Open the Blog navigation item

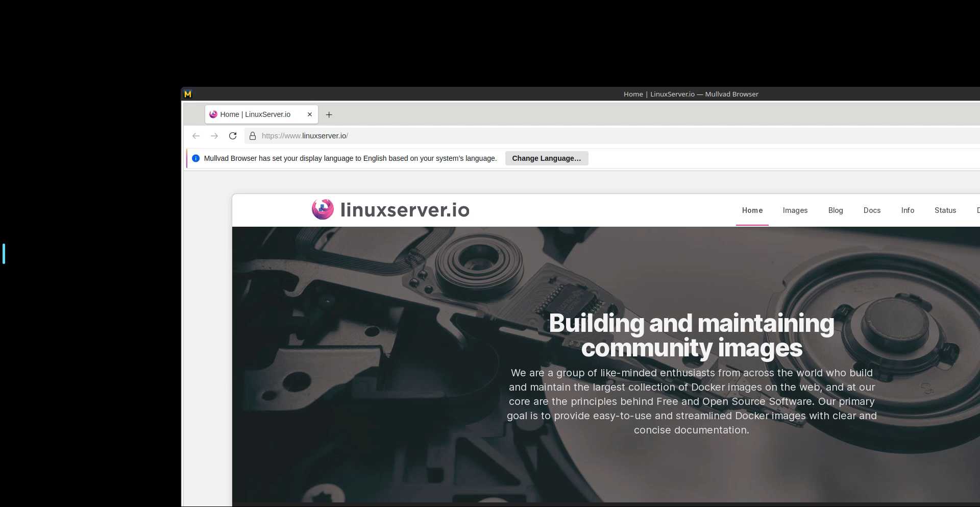point(836,210)
